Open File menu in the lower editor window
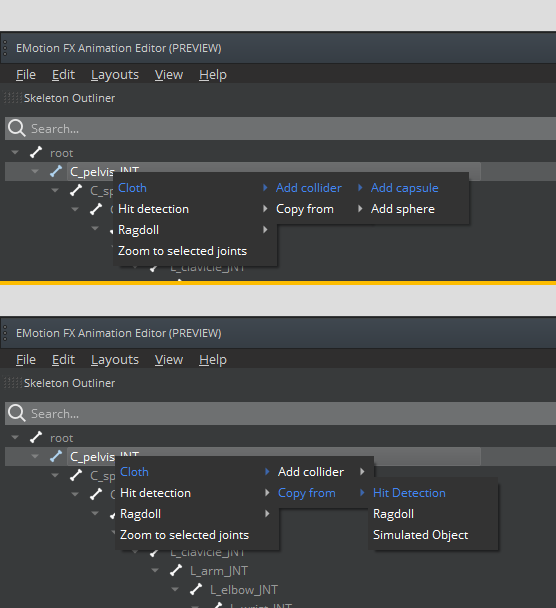556x608 pixels. 26,359
